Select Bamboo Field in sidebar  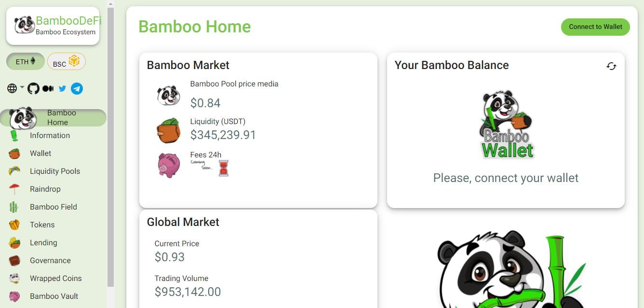(53, 207)
